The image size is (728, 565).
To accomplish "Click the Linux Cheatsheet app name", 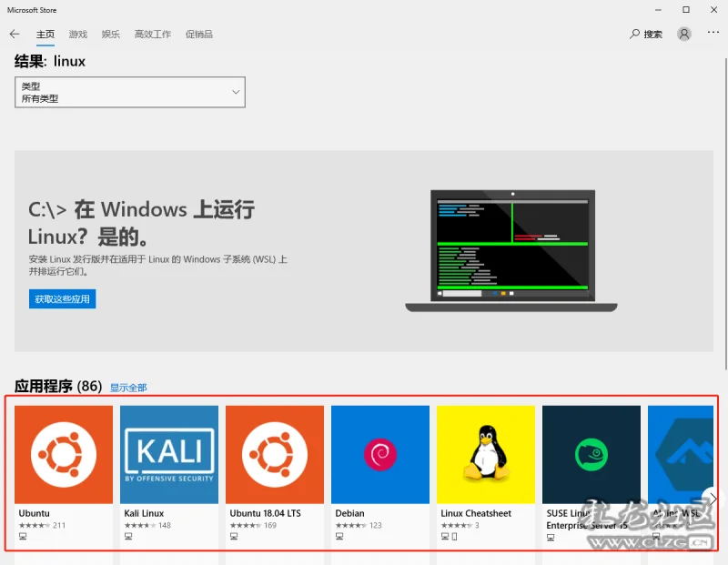I will tap(476, 513).
